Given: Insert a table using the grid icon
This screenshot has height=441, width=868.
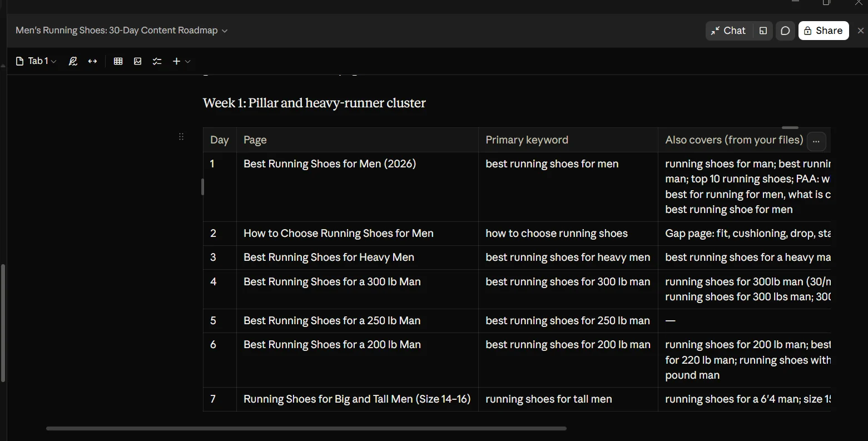Looking at the screenshot, I should (x=118, y=61).
